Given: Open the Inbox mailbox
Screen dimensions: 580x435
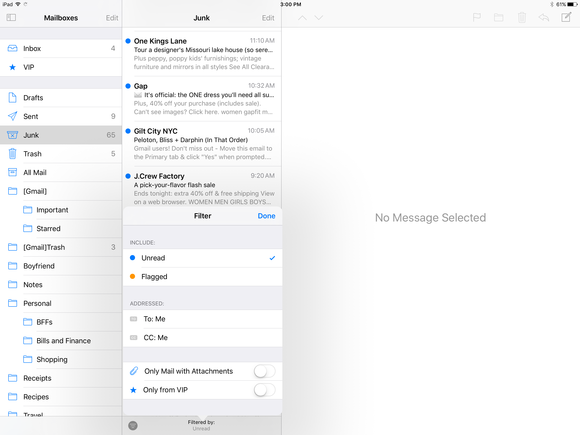Looking at the screenshot, I should pyautogui.click(x=61, y=48).
